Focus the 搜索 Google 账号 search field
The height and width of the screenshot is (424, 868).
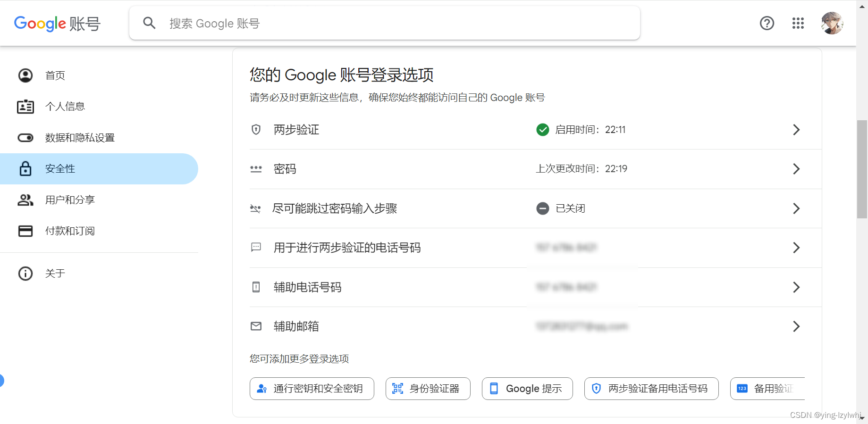(x=385, y=23)
